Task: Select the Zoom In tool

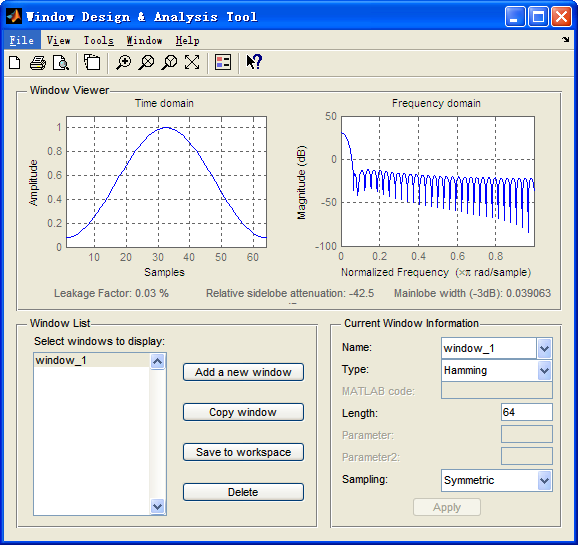Action: pyautogui.click(x=123, y=62)
